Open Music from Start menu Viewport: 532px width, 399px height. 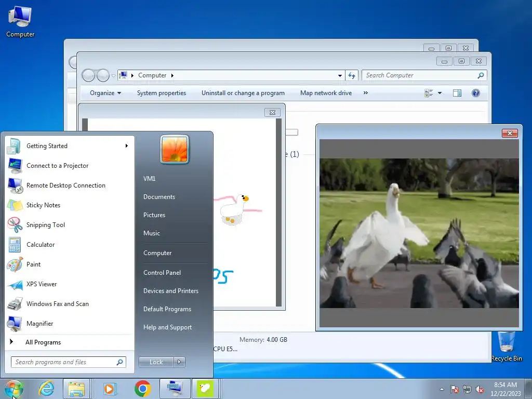tap(151, 233)
